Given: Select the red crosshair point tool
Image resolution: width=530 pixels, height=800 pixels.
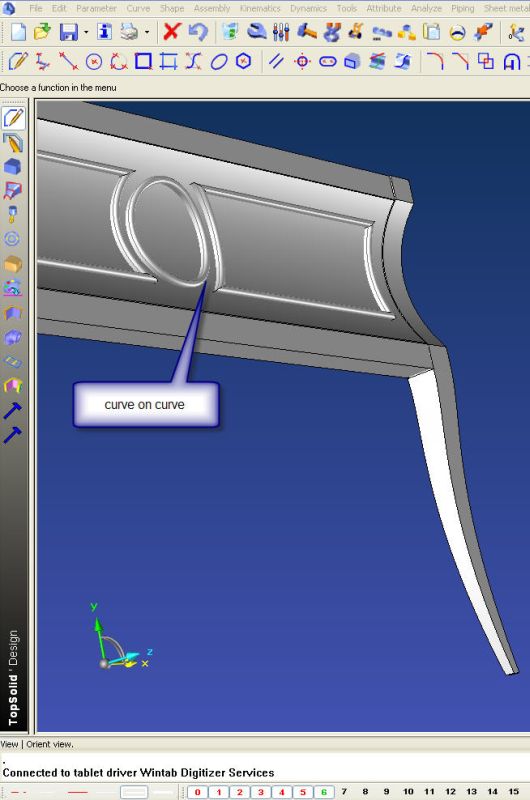Looking at the screenshot, I should [x=302, y=62].
